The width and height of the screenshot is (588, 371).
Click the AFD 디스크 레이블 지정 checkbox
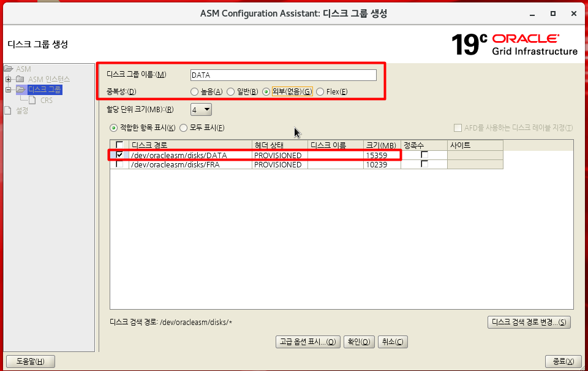458,128
